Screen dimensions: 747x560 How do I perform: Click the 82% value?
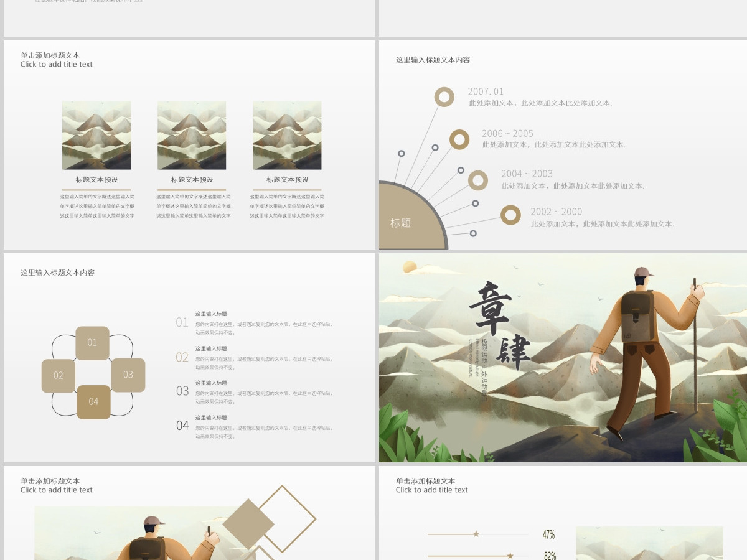click(x=550, y=556)
